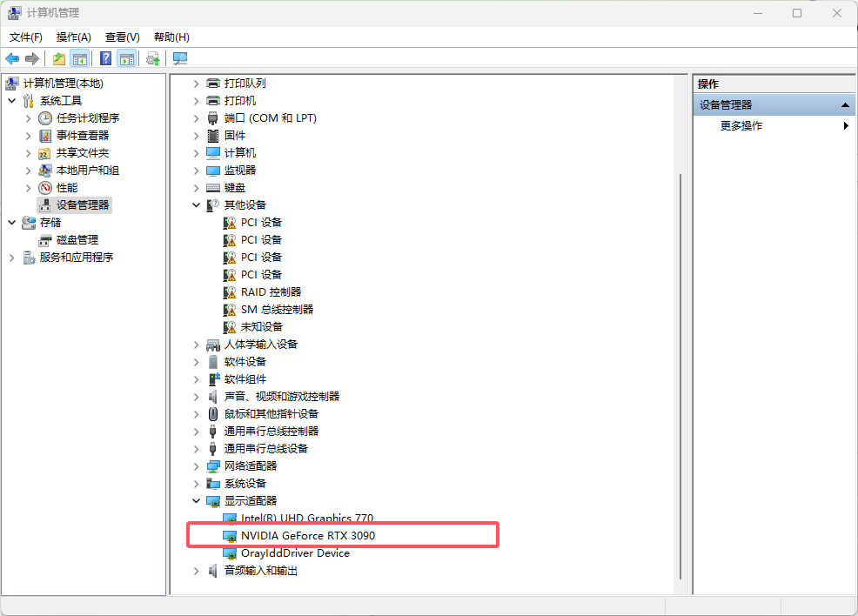Click the 键盘 keyboard icon
The width and height of the screenshot is (858, 616).
pyautogui.click(x=213, y=188)
